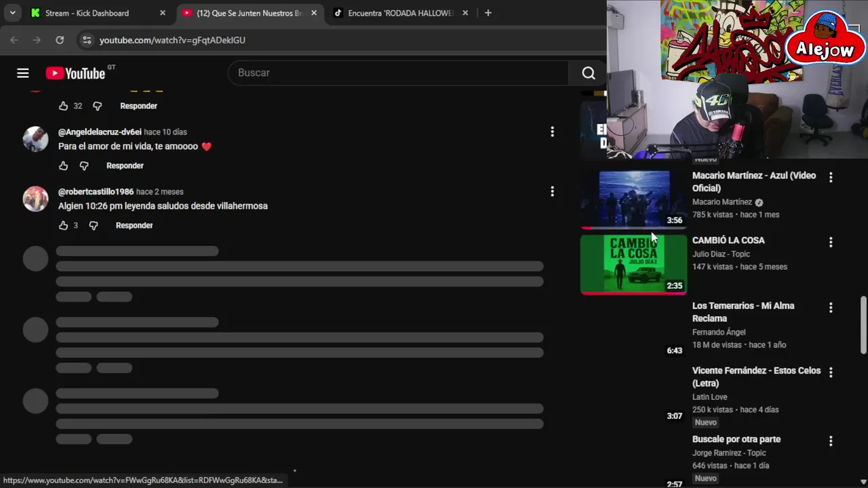Image resolution: width=868 pixels, height=488 pixels.
Task: Click the comment 'Para el amor de mi vida, te amoooo'
Action: [135, 146]
